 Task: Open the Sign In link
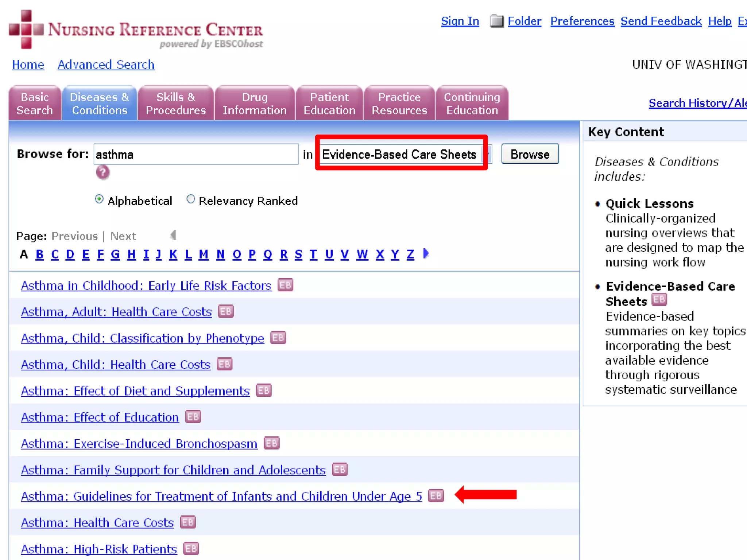(460, 21)
